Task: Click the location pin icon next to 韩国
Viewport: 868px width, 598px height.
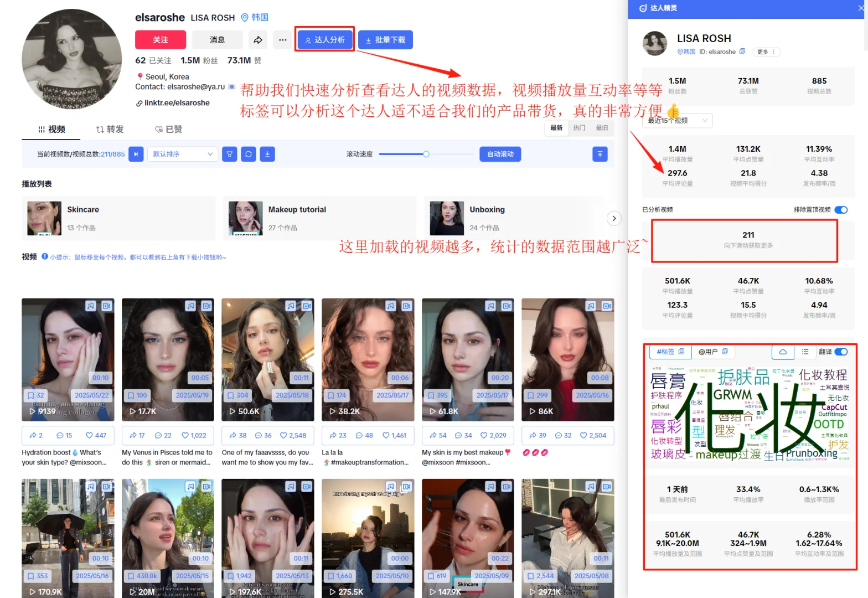Action: (245, 18)
